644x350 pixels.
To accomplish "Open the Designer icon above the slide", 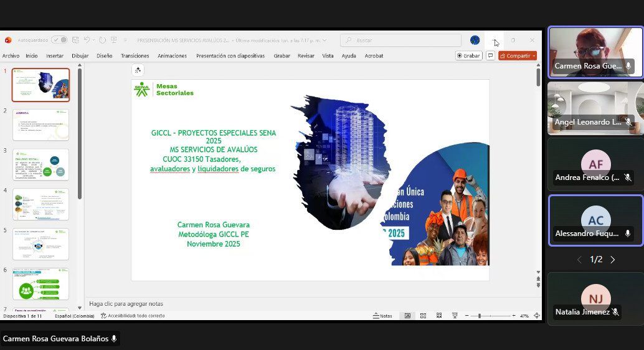I will click(x=138, y=70).
